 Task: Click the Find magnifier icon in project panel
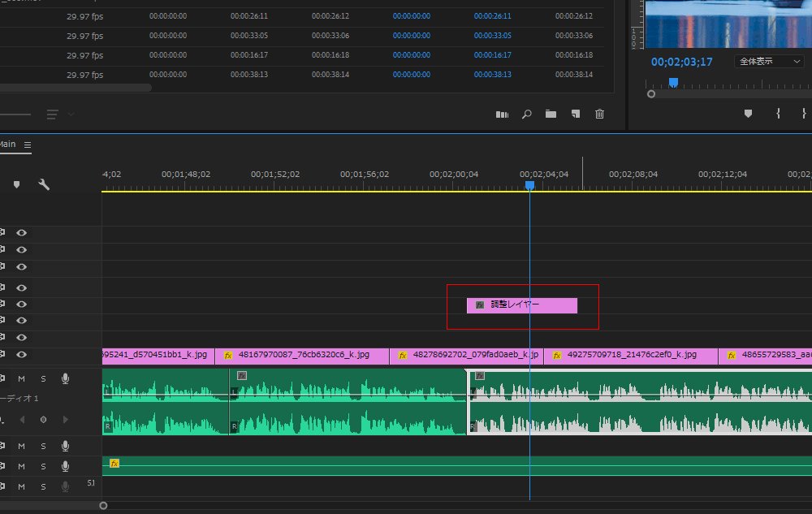[526, 114]
